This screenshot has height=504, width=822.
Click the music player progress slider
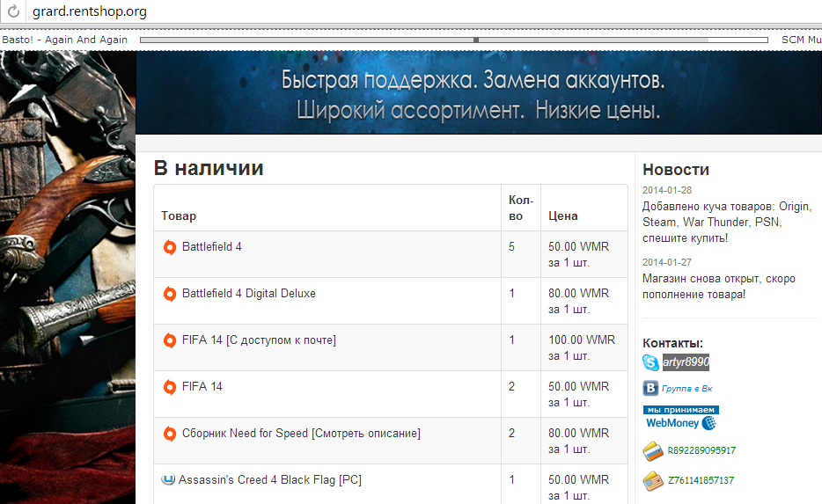coord(454,40)
